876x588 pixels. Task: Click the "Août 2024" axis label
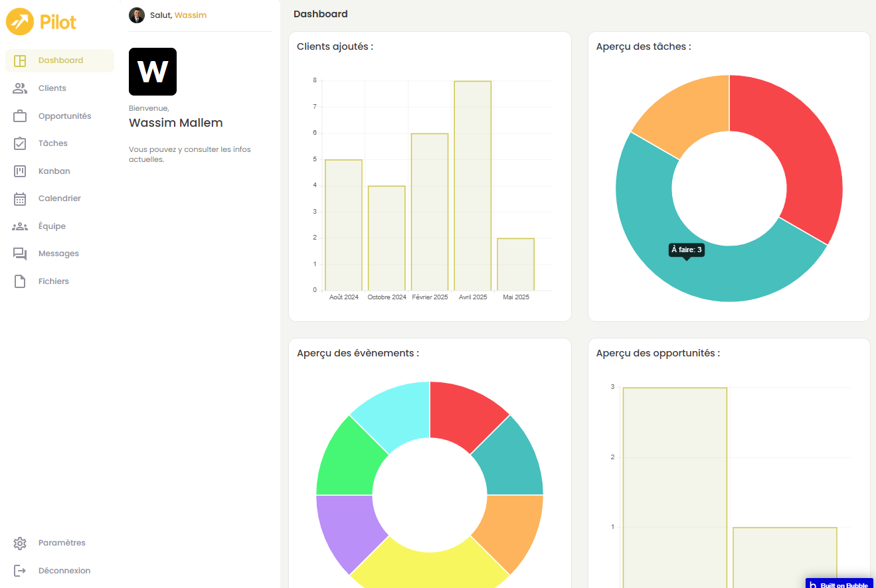(x=344, y=297)
